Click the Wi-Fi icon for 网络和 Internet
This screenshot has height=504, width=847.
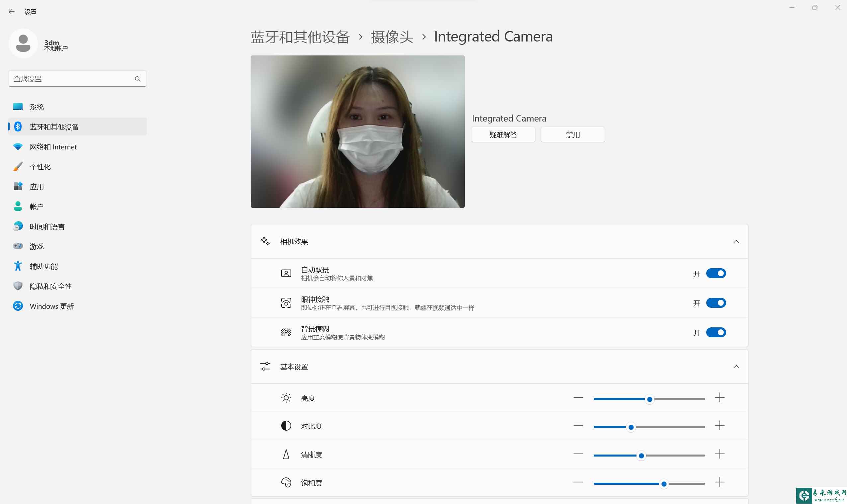(x=18, y=147)
